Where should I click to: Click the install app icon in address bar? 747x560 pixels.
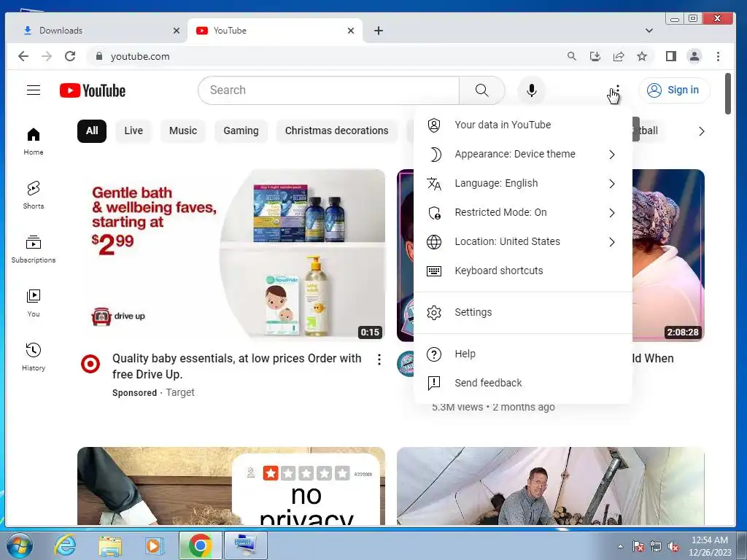pyautogui.click(x=595, y=56)
